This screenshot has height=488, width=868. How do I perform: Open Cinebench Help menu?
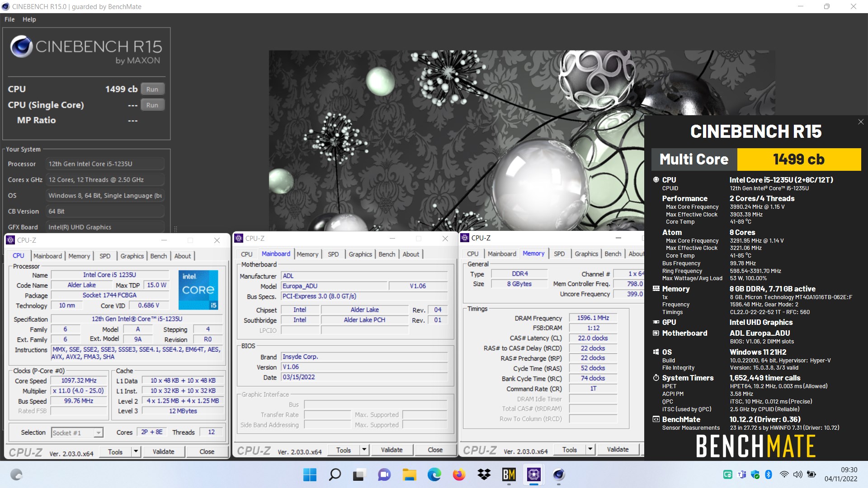pos(29,19)
